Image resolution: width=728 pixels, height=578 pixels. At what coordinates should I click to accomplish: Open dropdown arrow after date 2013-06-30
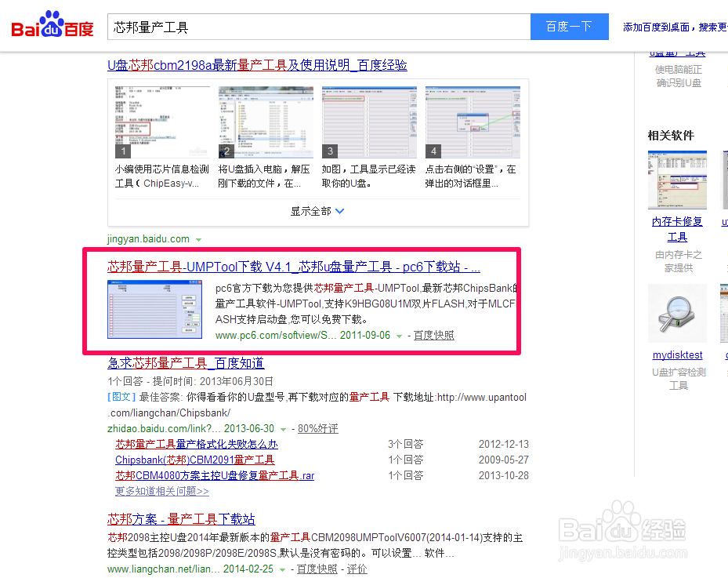tap(283, 429)
